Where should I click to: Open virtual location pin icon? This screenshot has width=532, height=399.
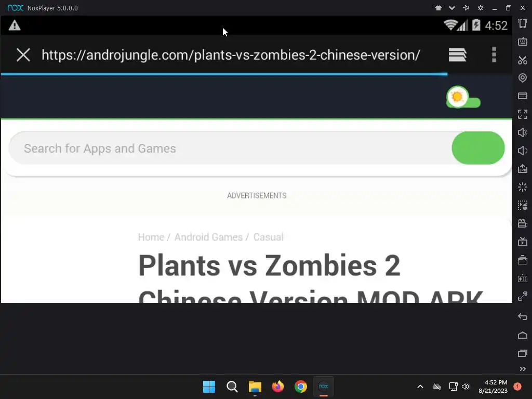tap(523, 78)
